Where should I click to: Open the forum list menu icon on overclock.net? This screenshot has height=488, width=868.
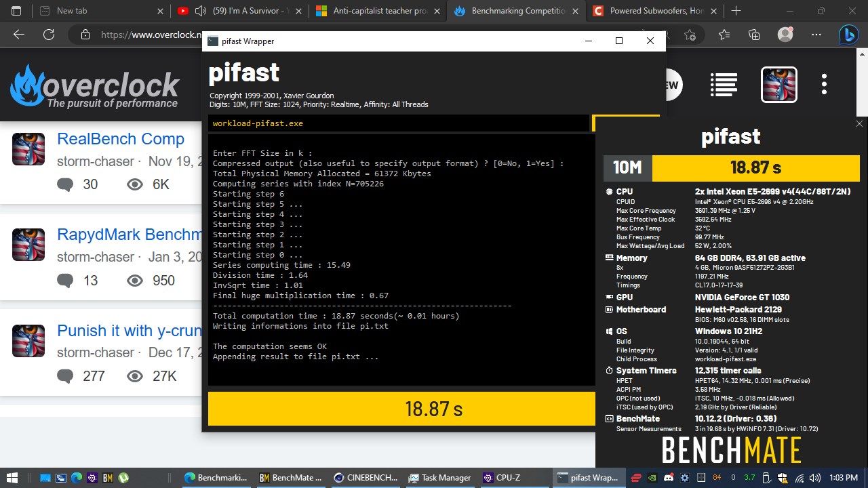[724, 85]
